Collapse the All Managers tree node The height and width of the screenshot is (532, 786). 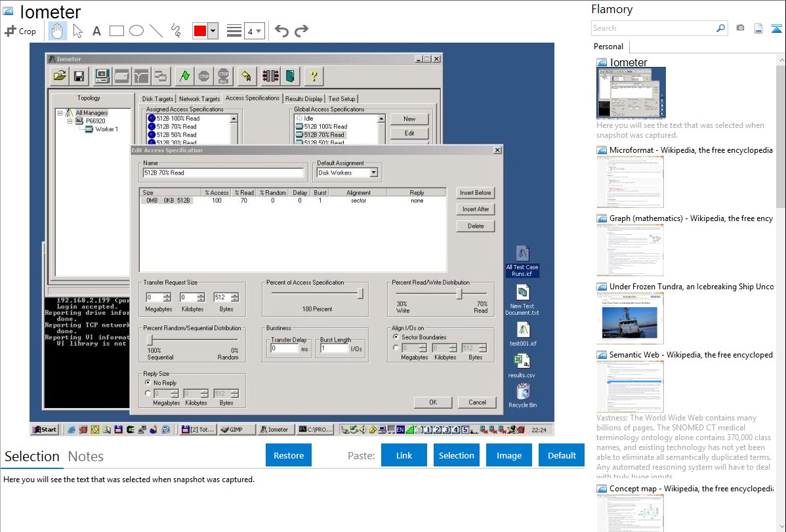click(x=60, y=113)
